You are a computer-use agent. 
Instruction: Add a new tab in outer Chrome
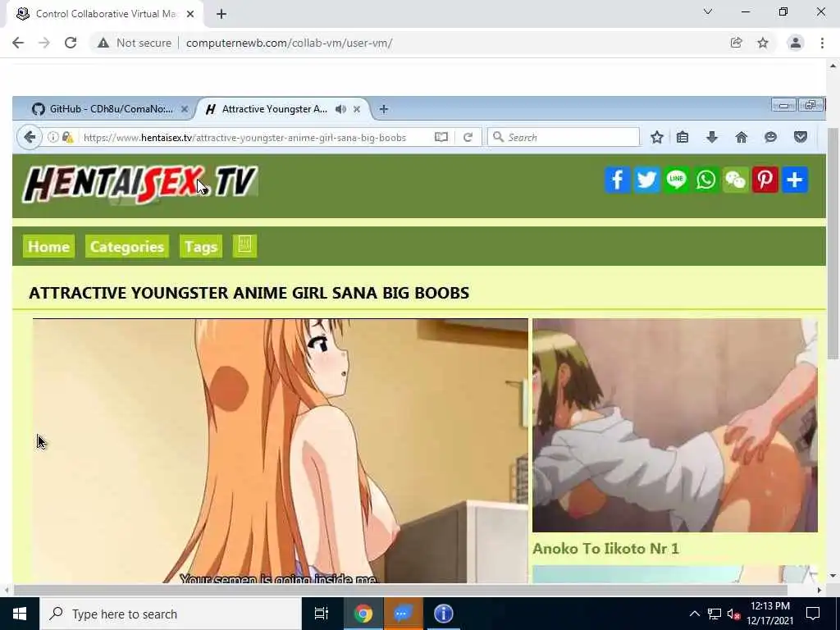(221, 14)
